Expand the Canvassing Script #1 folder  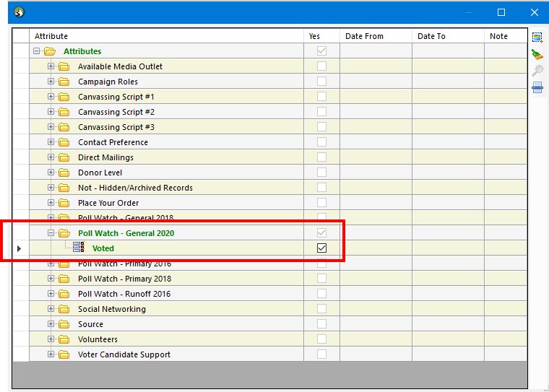(51, 97)
